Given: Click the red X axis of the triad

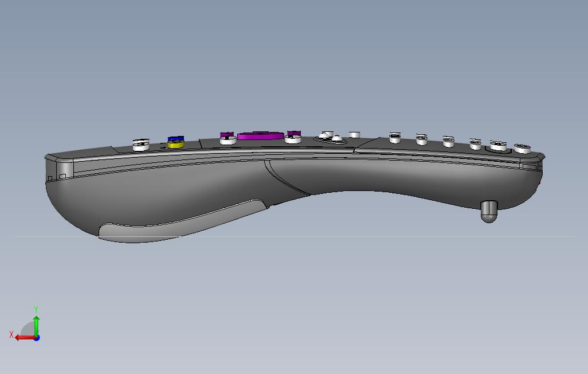Looking at the screenshot, I should (x=25, y=338).
